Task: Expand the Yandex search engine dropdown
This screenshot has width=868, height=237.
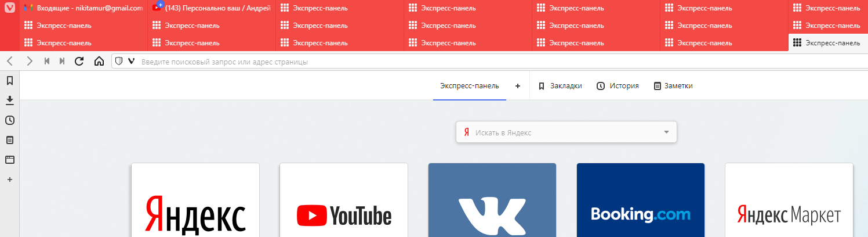Action: pyautogui.click(x=666, y=132)
